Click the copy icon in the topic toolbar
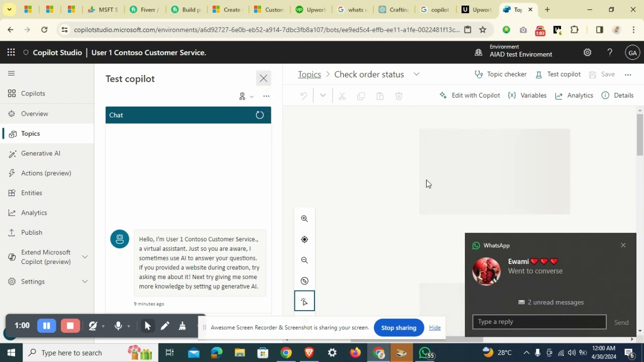Viewport: 644px width, 362px height. point(361,96)
